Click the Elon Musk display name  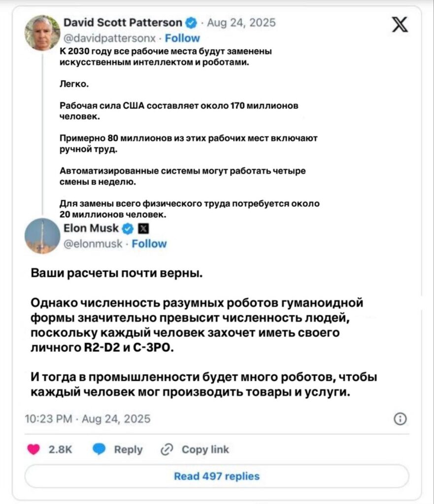point(91,228)
